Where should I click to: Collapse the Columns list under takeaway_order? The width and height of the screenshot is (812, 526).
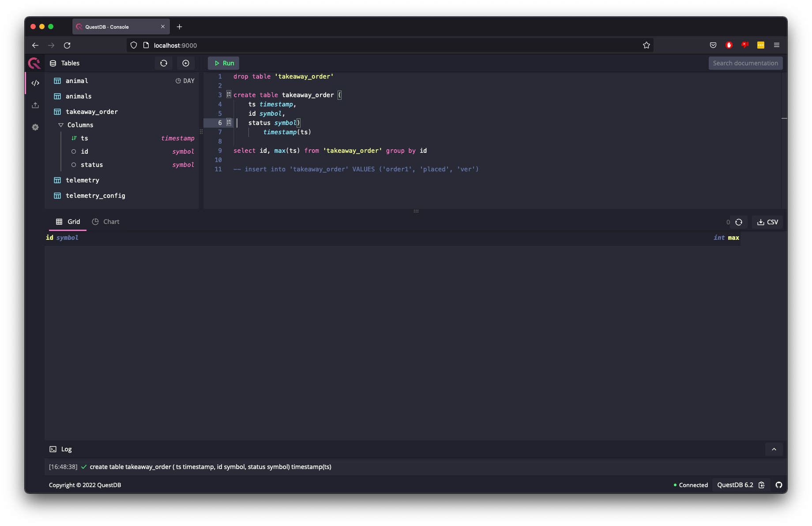point(61,125)
